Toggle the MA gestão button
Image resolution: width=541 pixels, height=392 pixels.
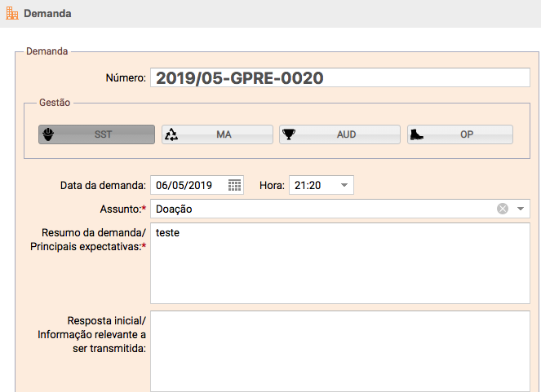pyautogui.click(x=217, y=134)
